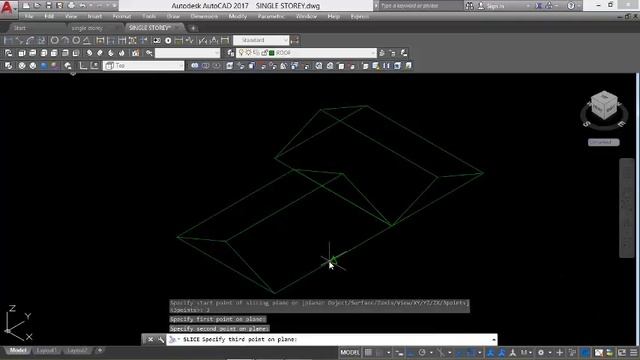Close the command line with X
Image resolution: width=640 pixels, height=360 pixels.
tap(150, 339)
